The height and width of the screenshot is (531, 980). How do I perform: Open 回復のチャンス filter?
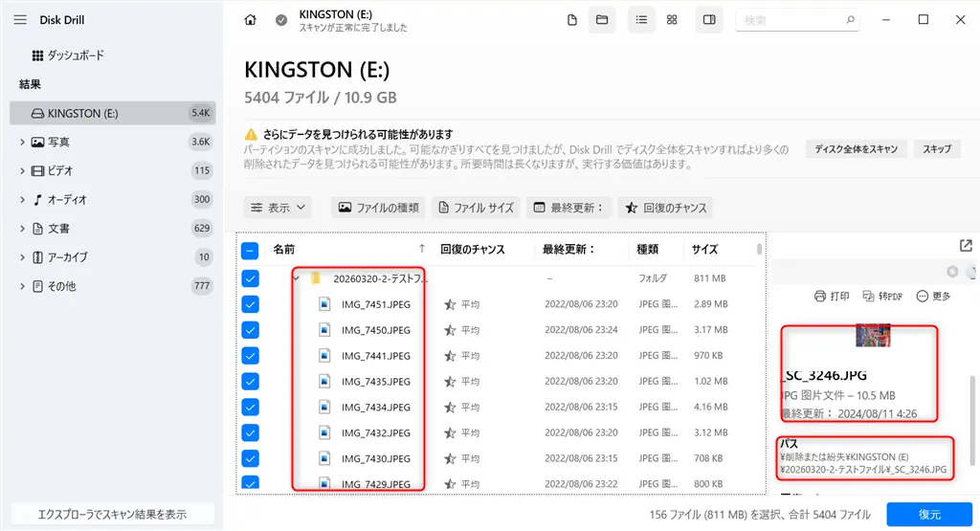click(x=666, y=208)
